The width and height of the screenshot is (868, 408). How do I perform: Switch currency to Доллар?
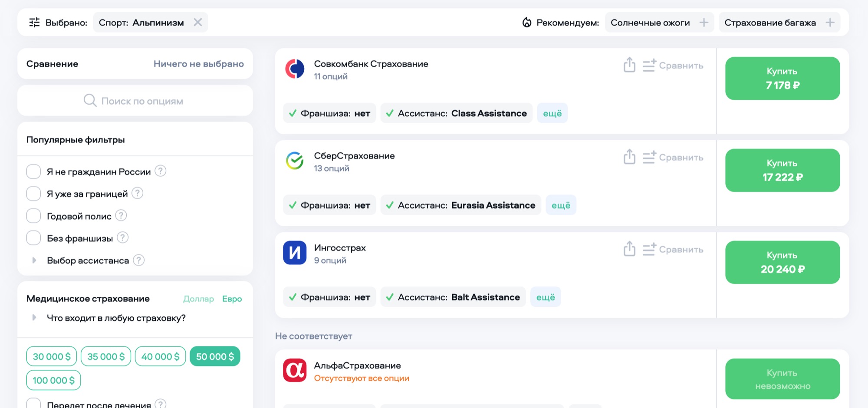[198, 299]
